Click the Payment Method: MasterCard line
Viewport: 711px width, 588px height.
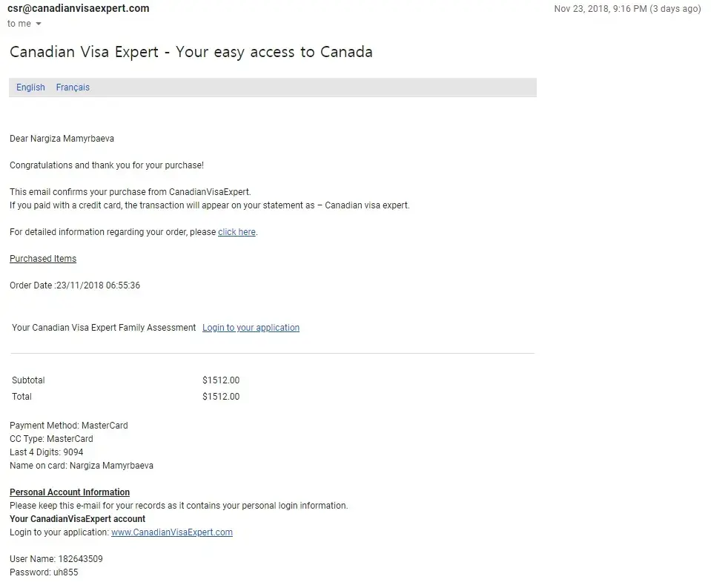69,426
